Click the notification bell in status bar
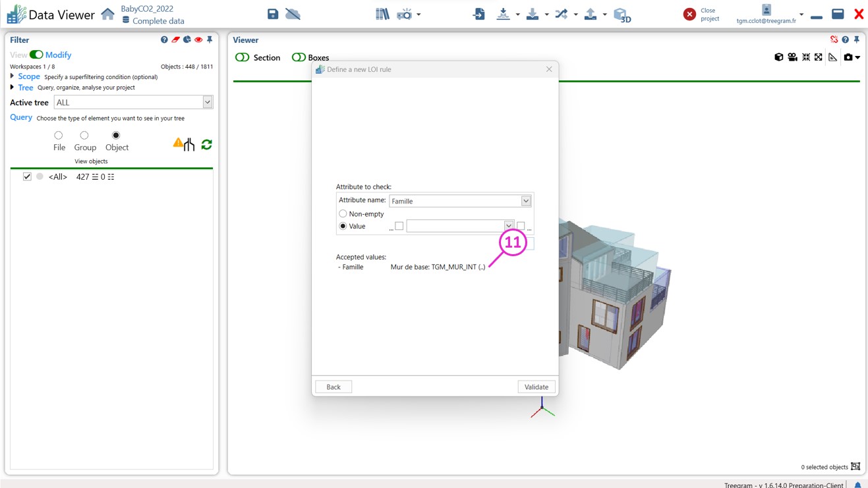This screenshot has width=868, height=488. click(x=857, y=485)
